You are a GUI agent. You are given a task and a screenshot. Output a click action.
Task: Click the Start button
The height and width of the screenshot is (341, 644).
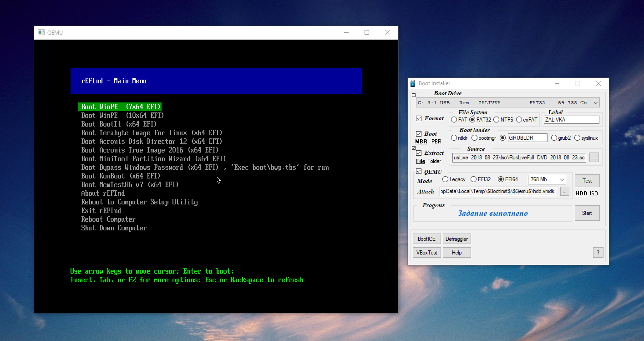tap(587, 213)
